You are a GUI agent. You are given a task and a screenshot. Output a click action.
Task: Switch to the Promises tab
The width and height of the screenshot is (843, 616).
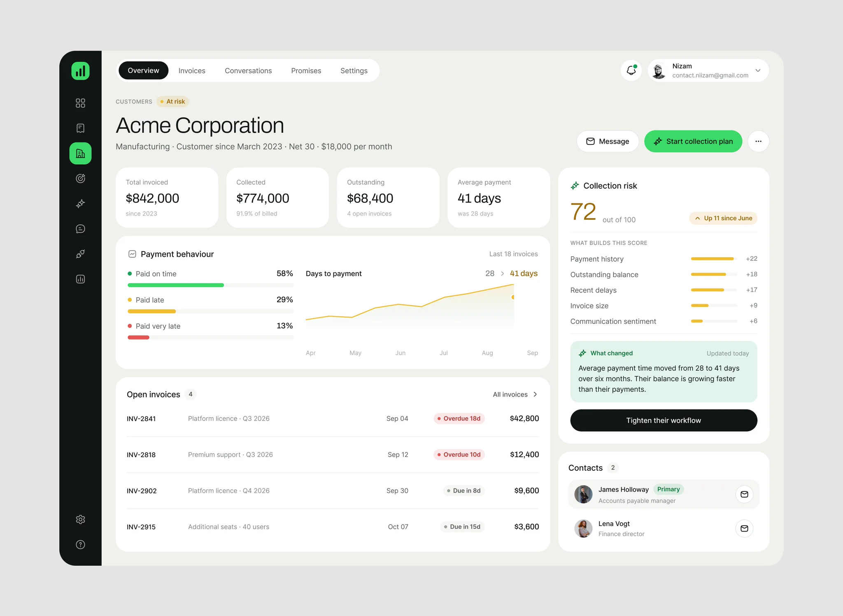[x=306, y=71]
